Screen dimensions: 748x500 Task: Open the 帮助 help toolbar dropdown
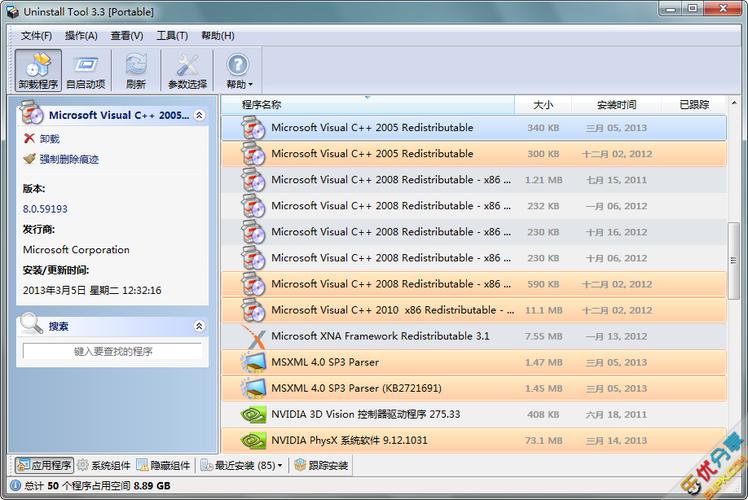[x=239, y=71]
